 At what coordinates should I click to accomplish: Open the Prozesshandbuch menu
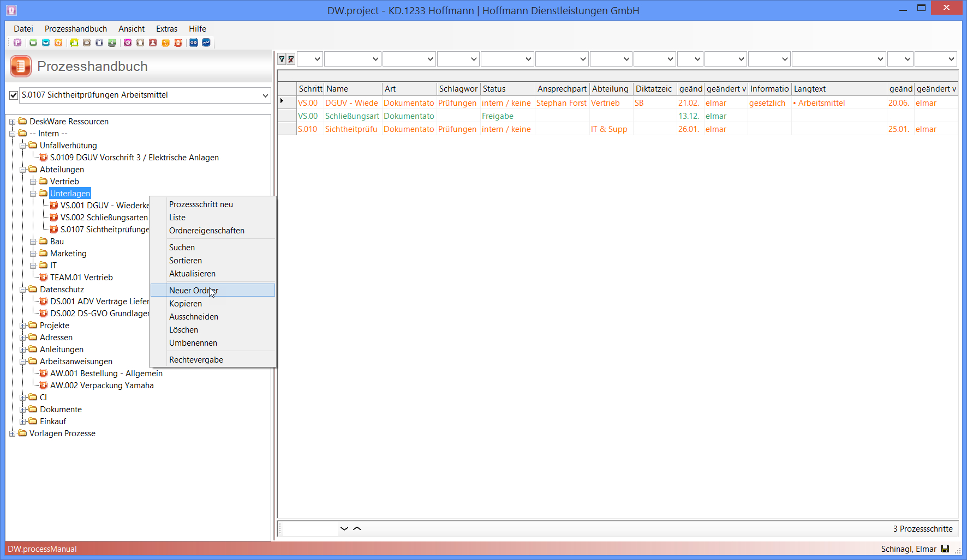pyautogui.click(x=76, y=29)
